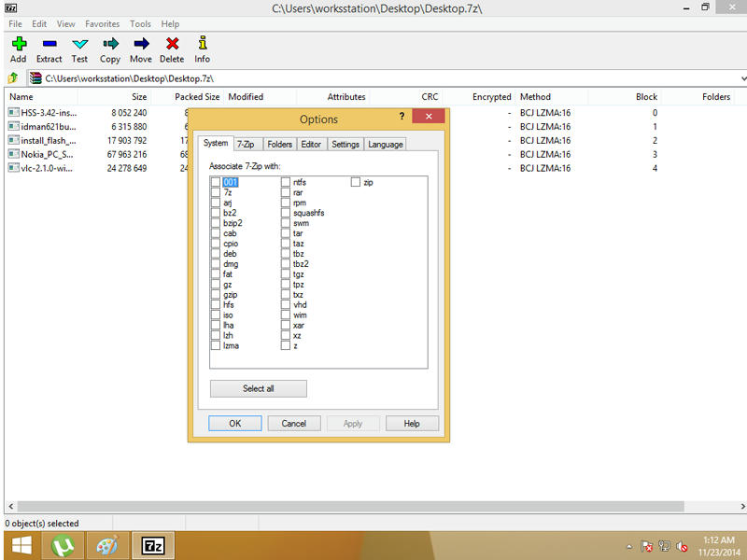This screenshot has width=747, height=560.
Task: Check the zip extension checkbox
Action: 356,182
